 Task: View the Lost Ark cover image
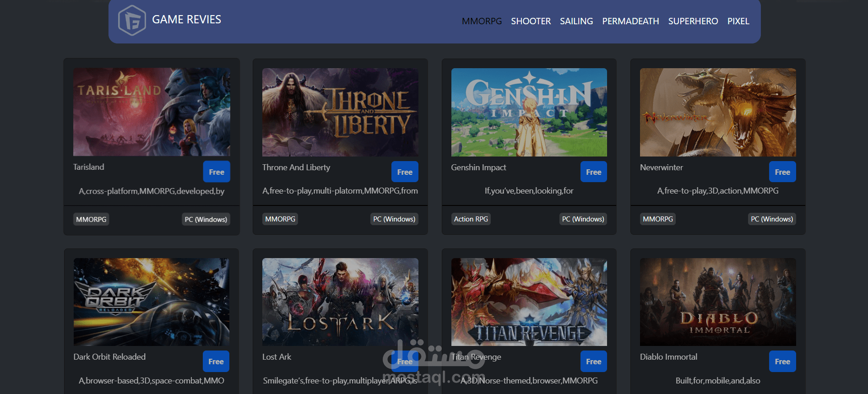pos(340,302)
